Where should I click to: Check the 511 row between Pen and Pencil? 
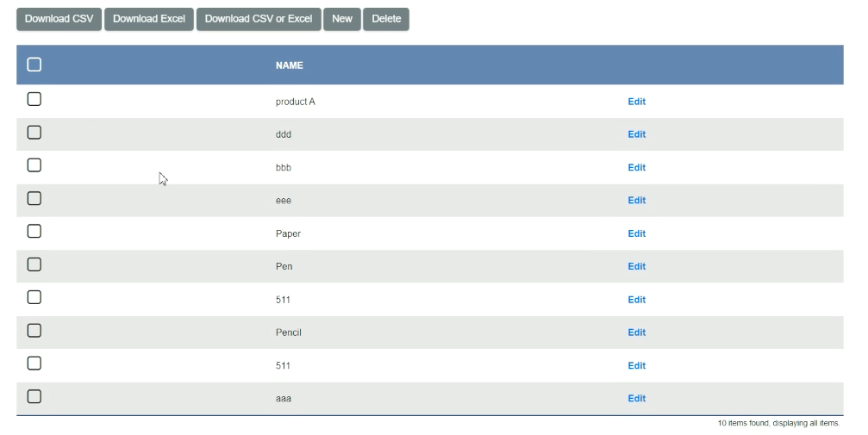34,297
